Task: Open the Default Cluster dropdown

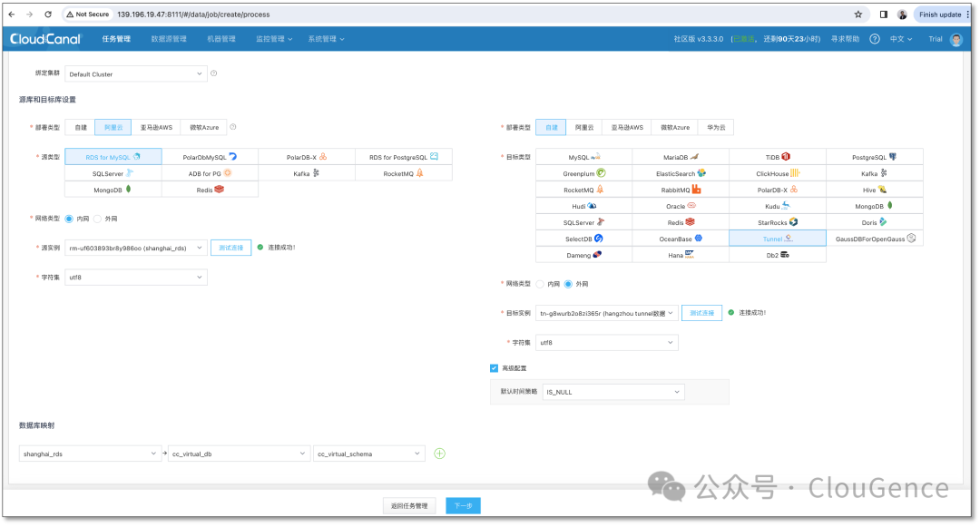Action: (x=135, y=73)
